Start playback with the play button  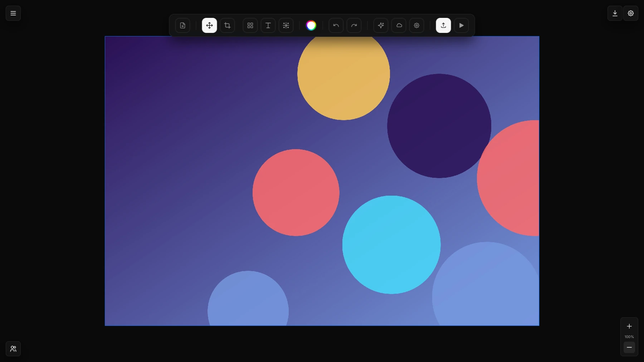tap(461, 25)
